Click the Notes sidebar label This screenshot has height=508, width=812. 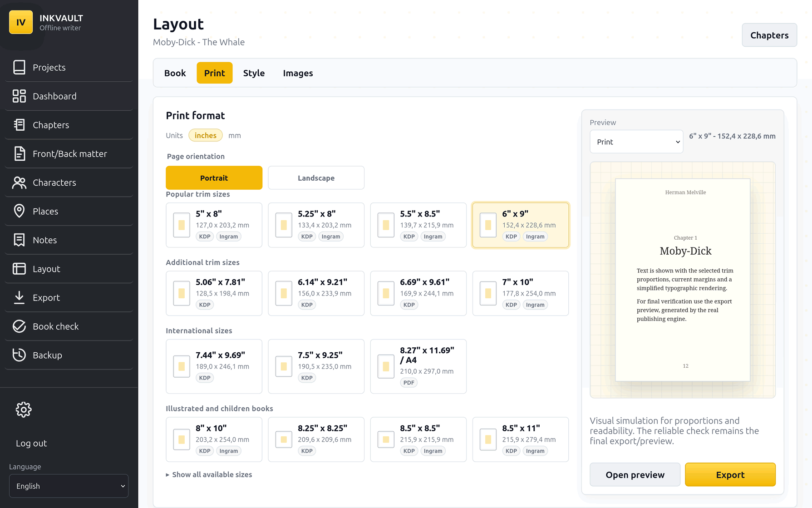(x=44, y=240)
